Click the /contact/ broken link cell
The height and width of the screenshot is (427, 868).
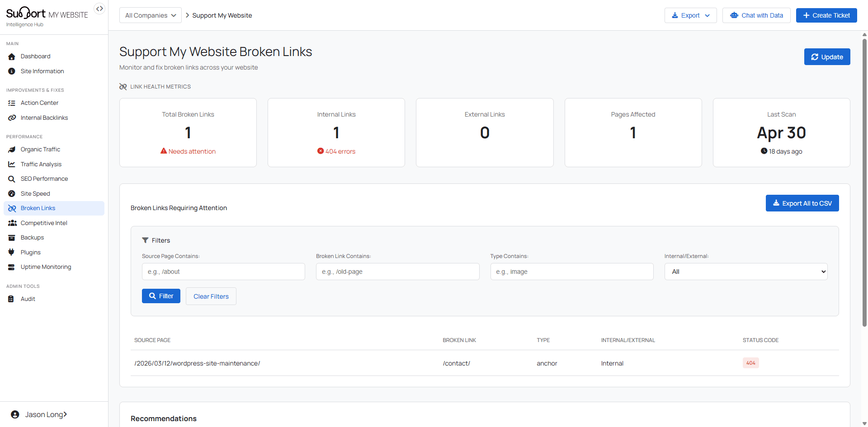click(457, 363)
